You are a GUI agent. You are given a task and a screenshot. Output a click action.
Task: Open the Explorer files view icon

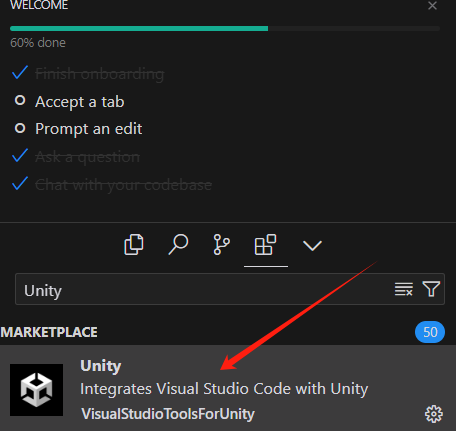click(x=134, y=245)
